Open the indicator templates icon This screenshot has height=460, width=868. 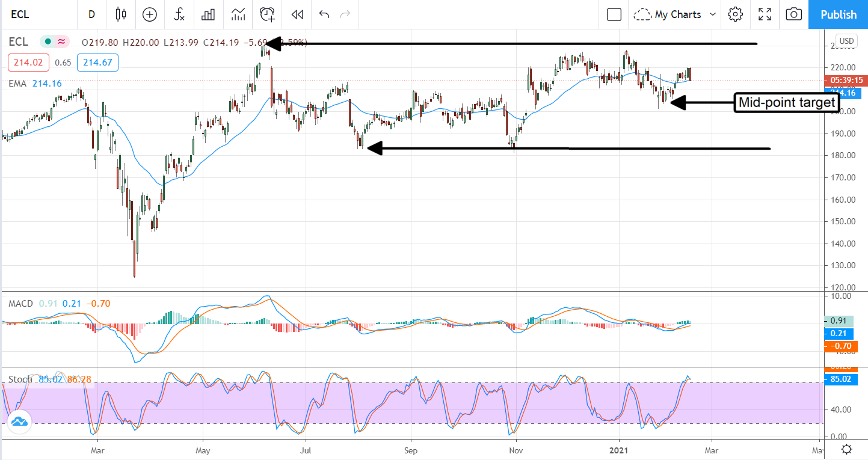point(238,14)
